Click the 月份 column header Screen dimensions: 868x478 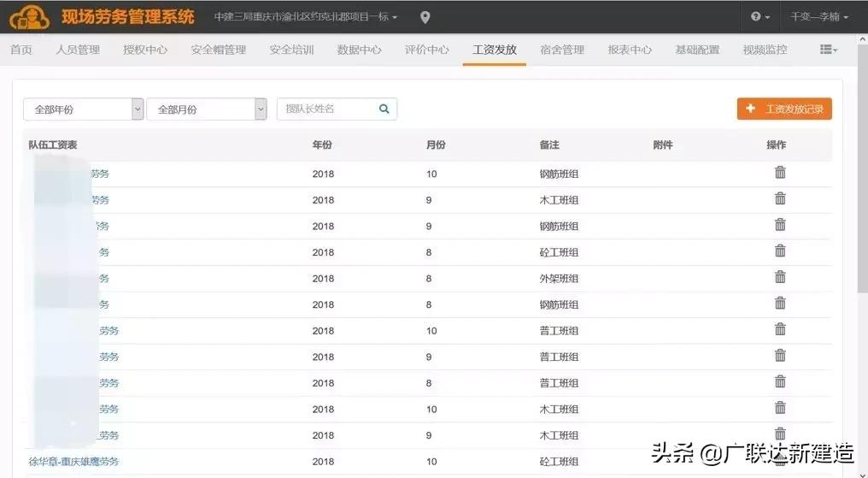[x=436, y=145]
